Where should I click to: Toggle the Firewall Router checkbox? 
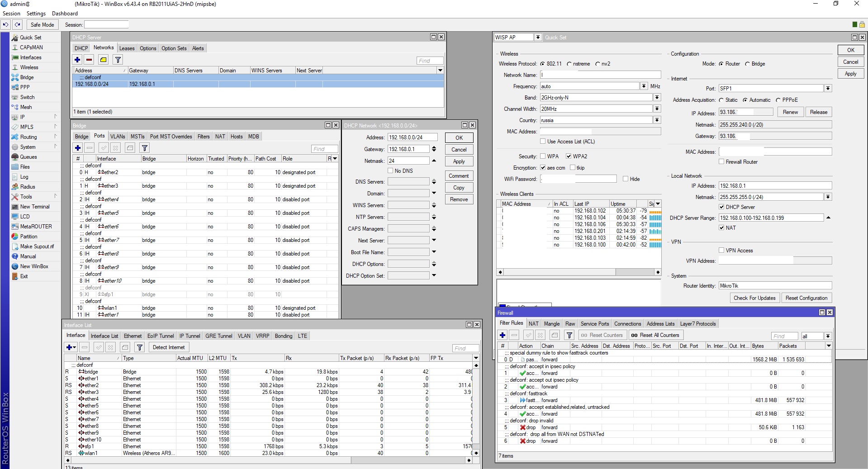(721, 162)
